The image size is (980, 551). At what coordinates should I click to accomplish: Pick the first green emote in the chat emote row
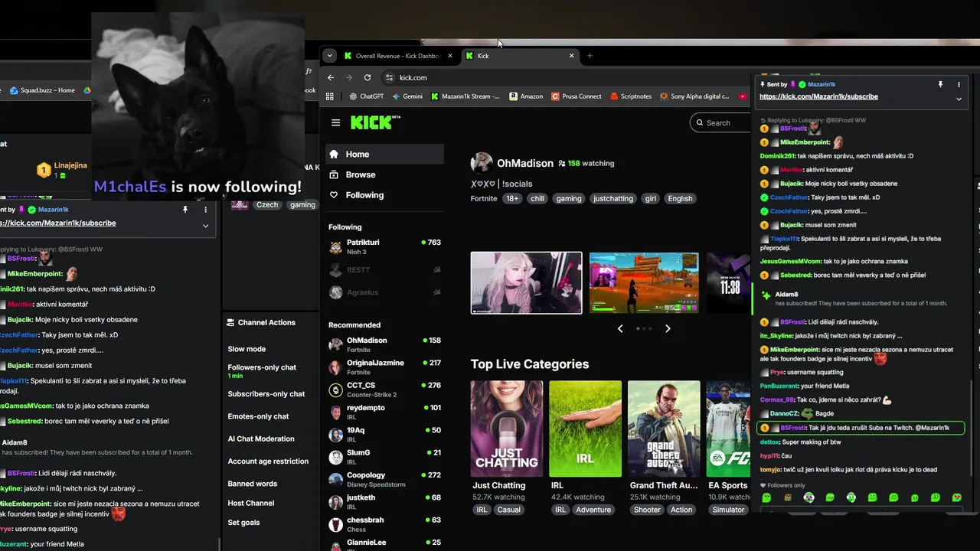[766, 497]
